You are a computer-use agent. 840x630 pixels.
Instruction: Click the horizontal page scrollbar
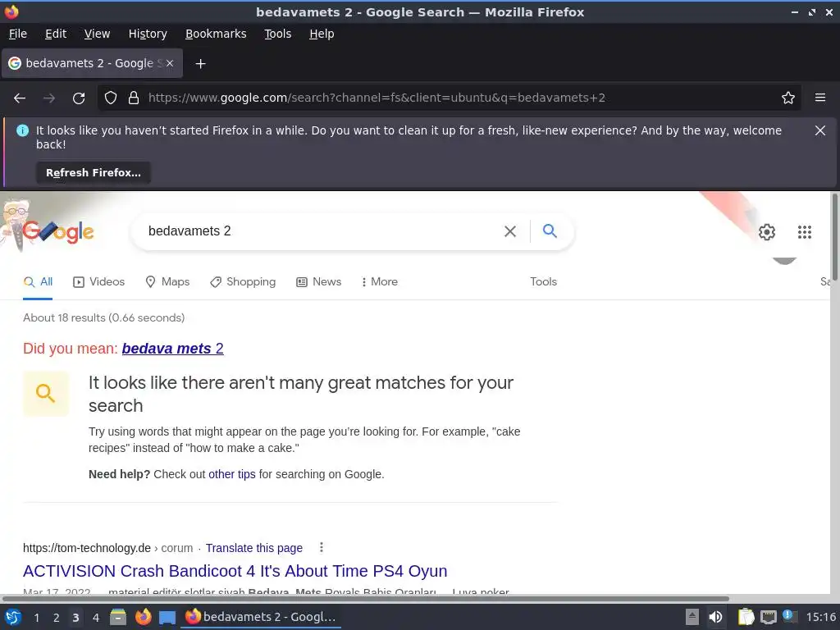pos(365,598)
